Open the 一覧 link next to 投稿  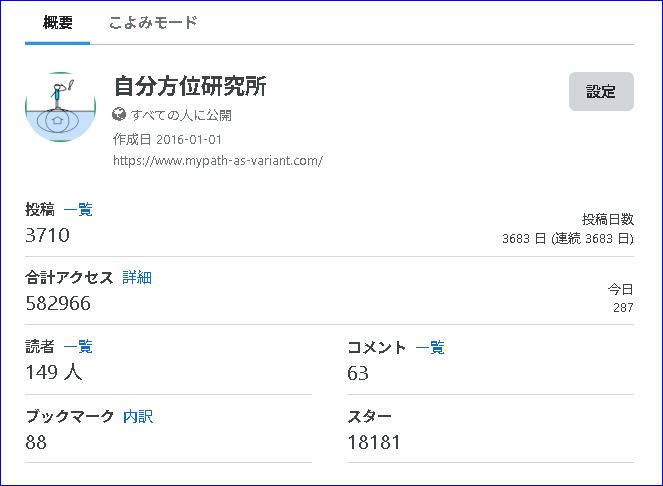tap(78, 209)
